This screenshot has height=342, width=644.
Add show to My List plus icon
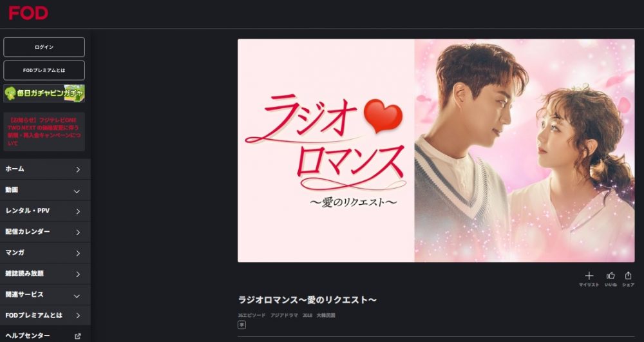589,276
